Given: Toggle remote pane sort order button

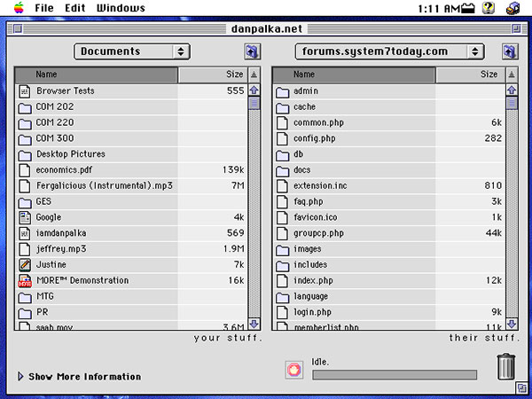Looking at the screenshot, I should coord(511,75).
